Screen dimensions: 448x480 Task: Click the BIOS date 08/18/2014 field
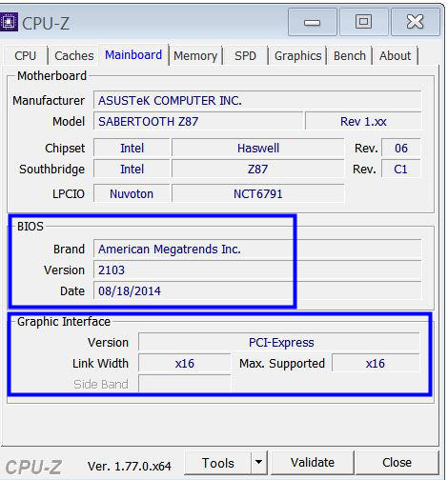point(257,290)
